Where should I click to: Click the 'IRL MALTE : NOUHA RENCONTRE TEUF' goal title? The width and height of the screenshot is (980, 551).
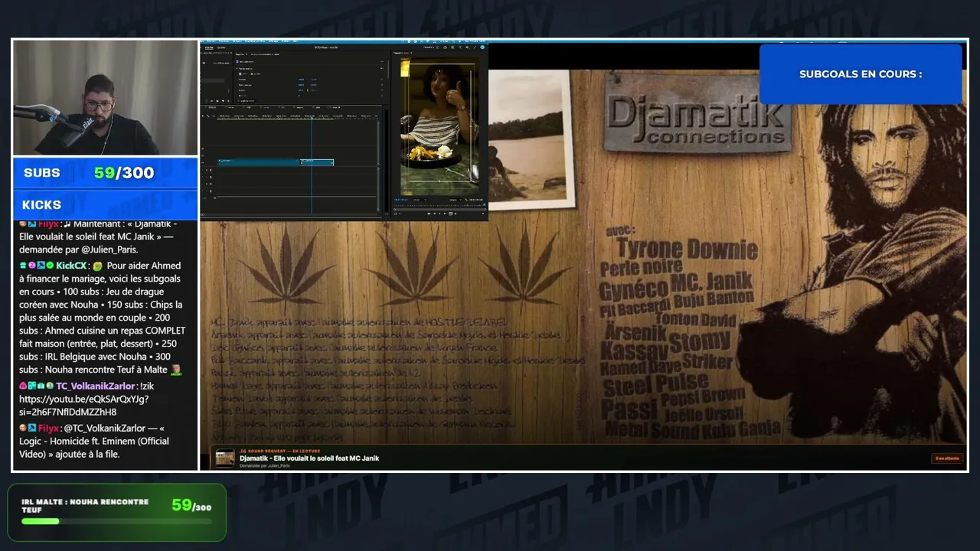click(85, 506)
